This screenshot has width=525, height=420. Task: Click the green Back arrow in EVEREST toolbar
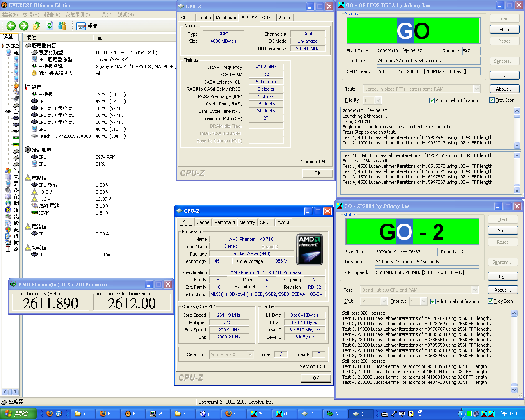[11, 26]
